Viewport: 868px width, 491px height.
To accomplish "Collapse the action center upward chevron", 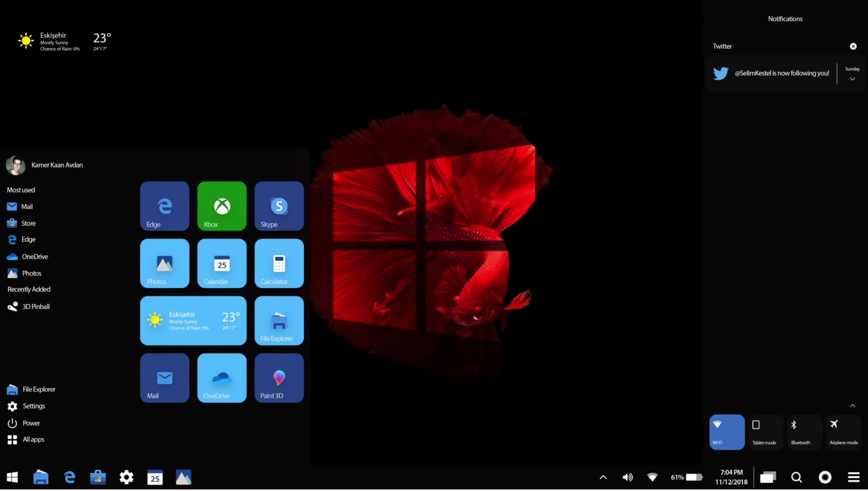I will [853, 406].
